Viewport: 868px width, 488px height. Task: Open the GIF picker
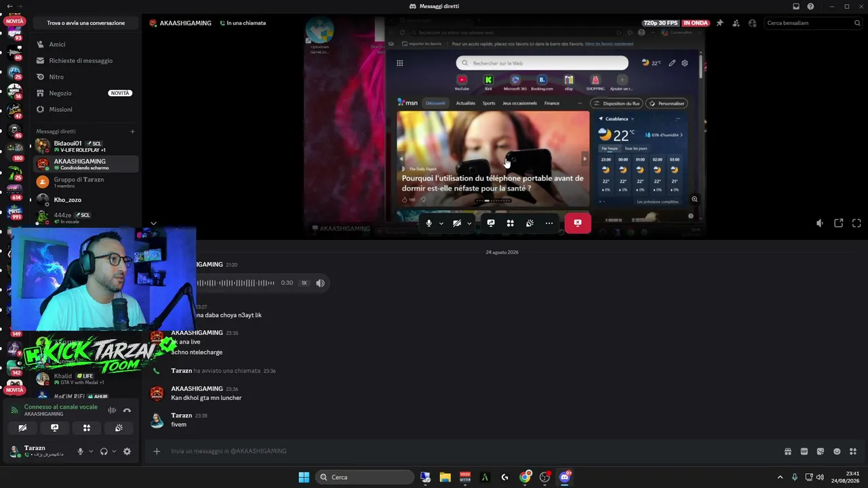pos(804,451)
